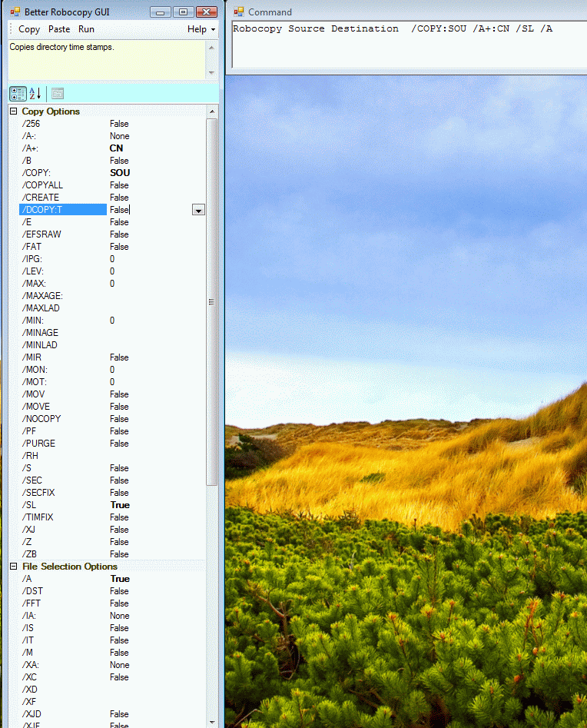The image size is (587, 728).
Task: Click the description box scroll up arrow
Action: pos(211,48)
